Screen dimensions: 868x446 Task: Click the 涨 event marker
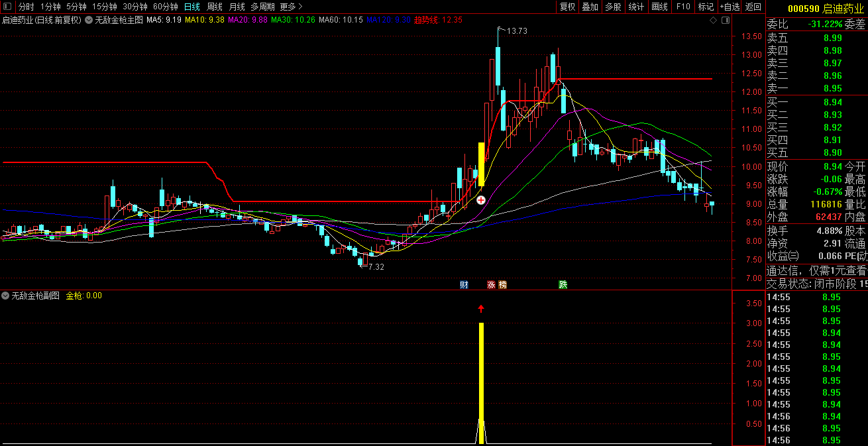492,285
